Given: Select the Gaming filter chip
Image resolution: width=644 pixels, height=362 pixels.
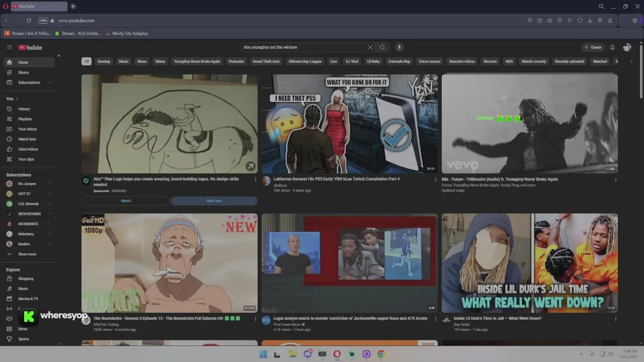Looking at the screenshot, I should tap(104, 61).
